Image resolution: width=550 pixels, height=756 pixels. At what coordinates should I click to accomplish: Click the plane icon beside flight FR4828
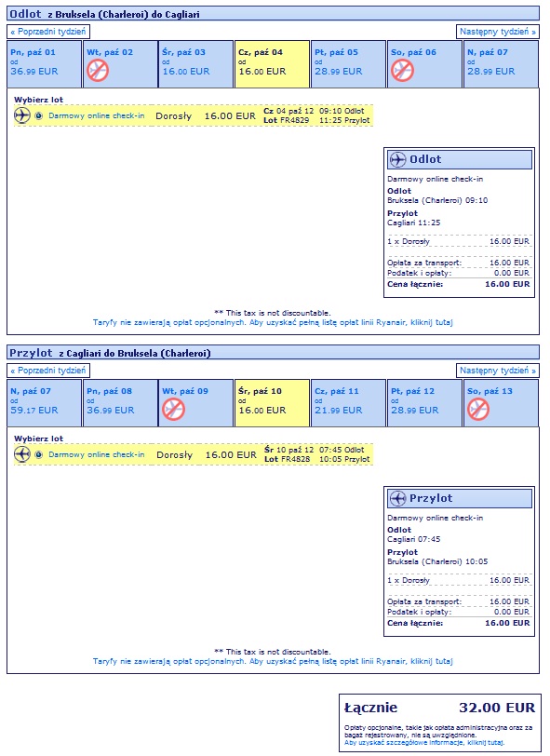click(22, 454)
